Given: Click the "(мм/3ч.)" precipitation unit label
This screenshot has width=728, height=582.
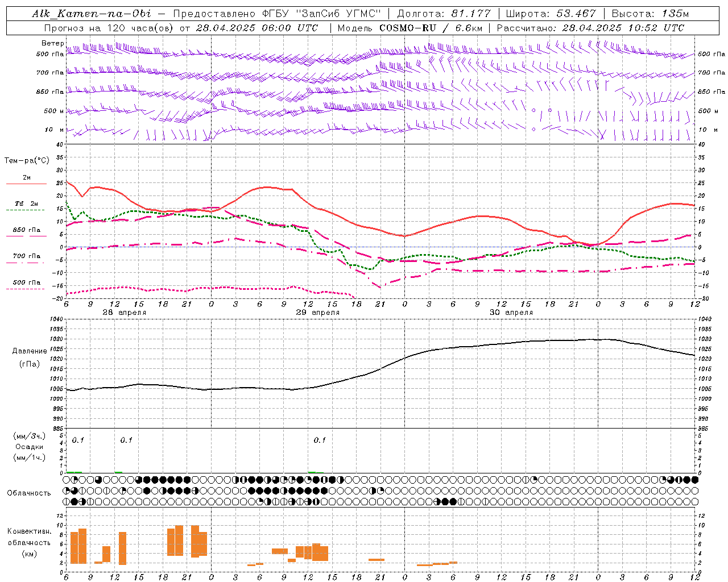Looking at the screenshot, I should click(30, 436).
